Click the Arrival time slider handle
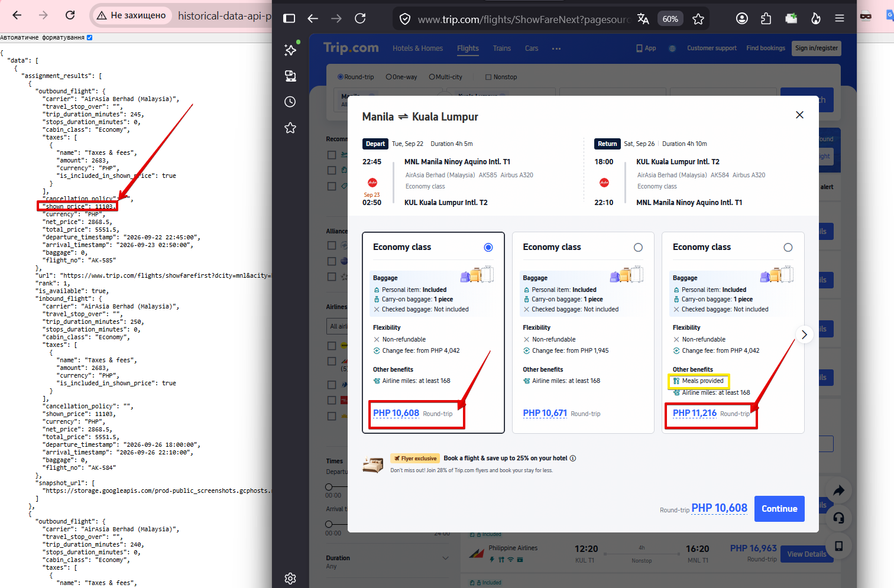Image resolution: width=894 pixels, height=588 pixels. 329,524
